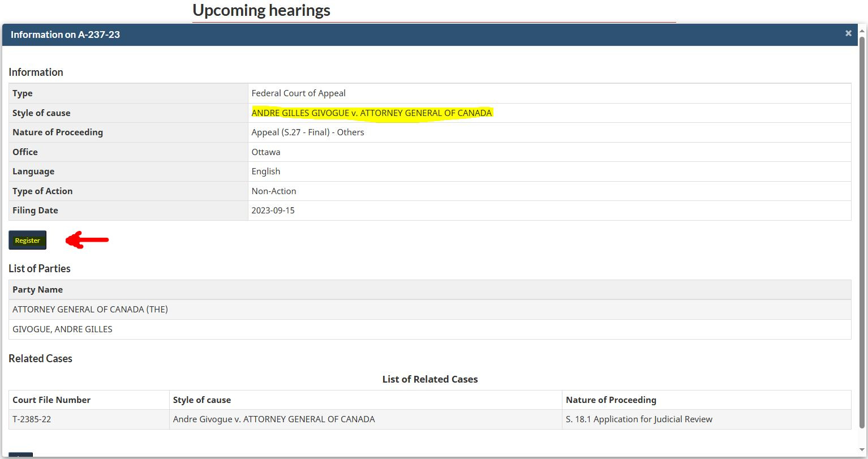Close the A-237-23 information dialog

pyautogui.click(x=848, y=33)
